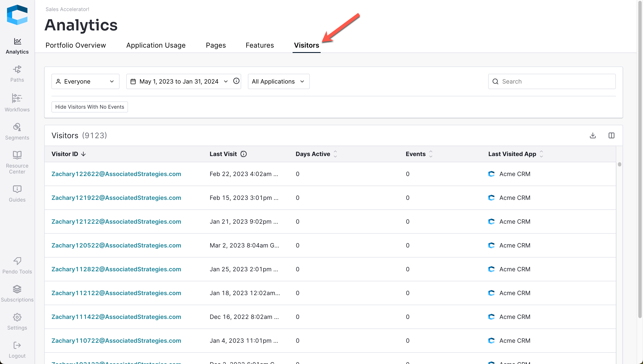
Task: Sort by Days Active column
Action: [x=335, y=154]
